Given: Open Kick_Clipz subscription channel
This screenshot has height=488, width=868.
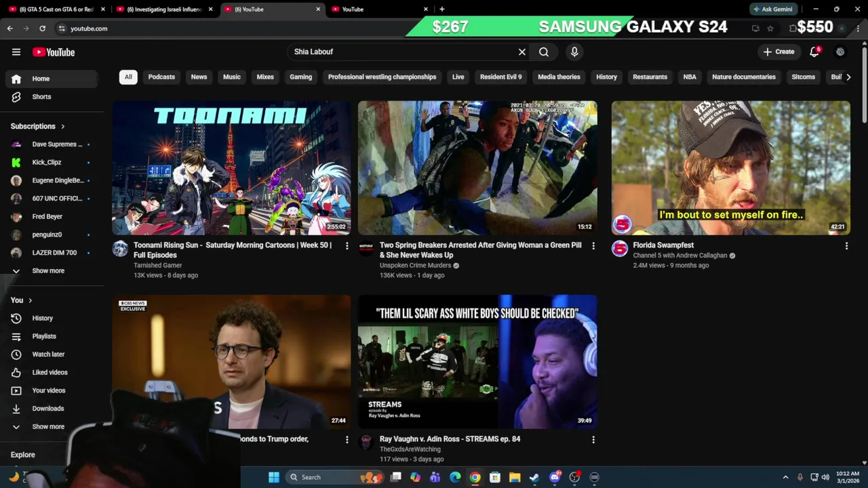Looking at the screenshot, I should click(x=52, y=162).
